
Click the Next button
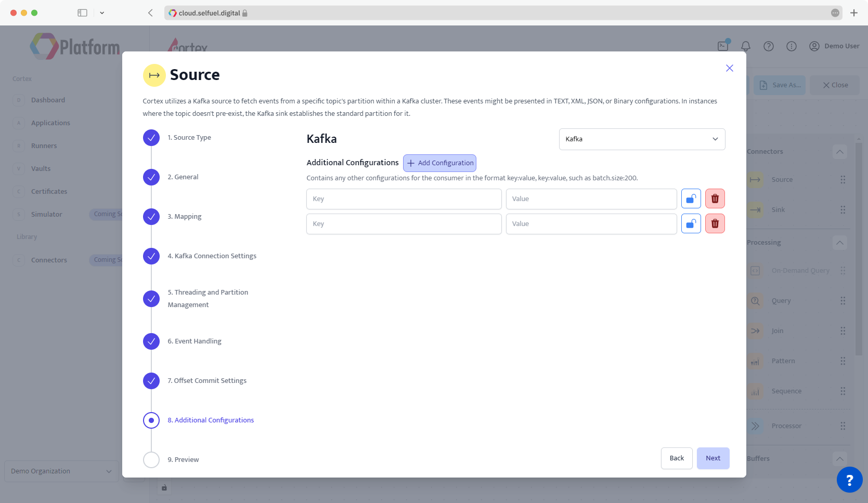[713, 458]
